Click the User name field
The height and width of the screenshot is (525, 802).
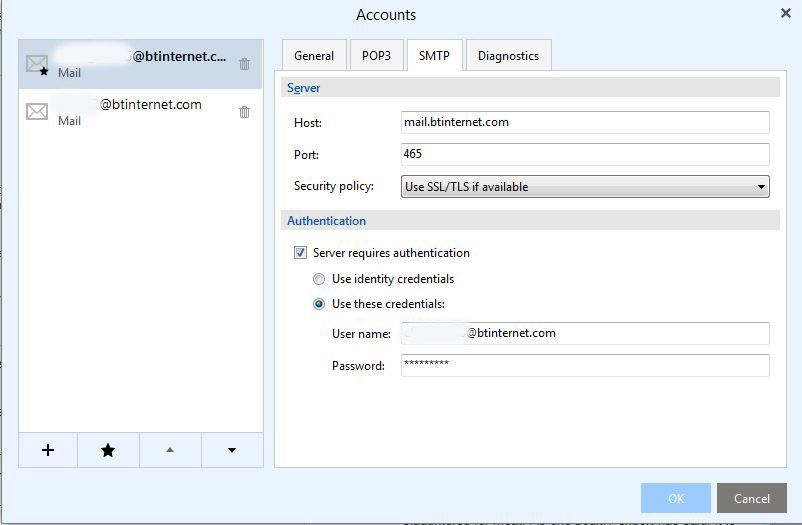585,334
